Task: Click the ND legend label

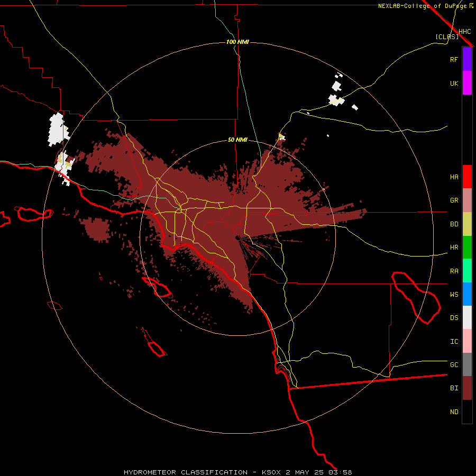Action: (x=454, y=412)
